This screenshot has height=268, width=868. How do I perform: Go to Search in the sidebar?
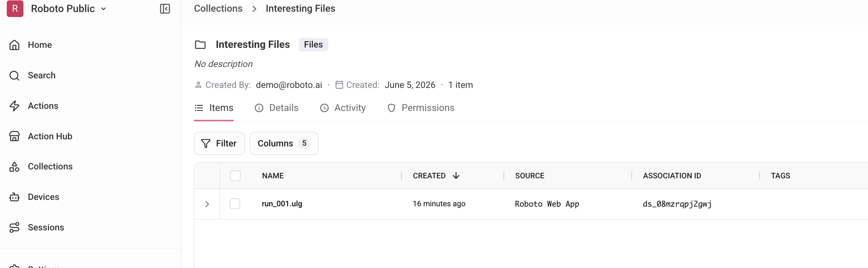click(x=42, y=76)
